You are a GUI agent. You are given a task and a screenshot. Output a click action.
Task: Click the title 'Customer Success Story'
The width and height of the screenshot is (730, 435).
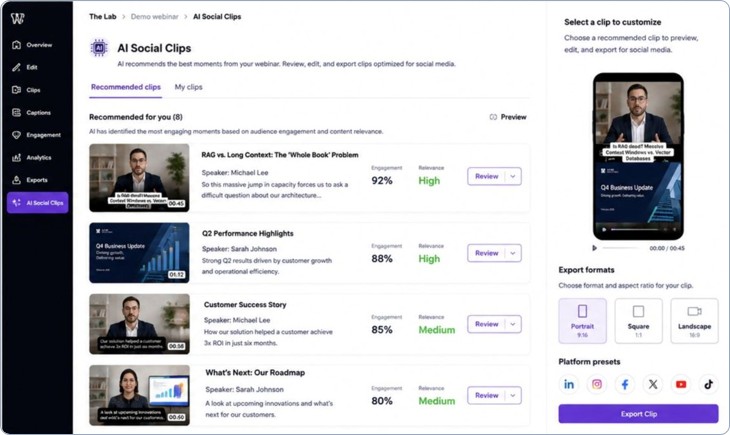[245, 305]
